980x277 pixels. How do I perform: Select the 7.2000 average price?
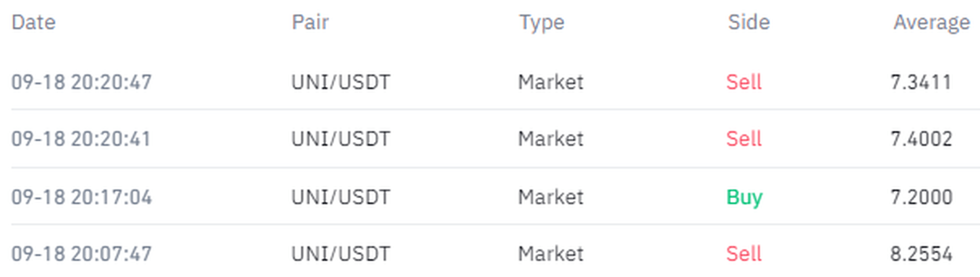(921, 197)
